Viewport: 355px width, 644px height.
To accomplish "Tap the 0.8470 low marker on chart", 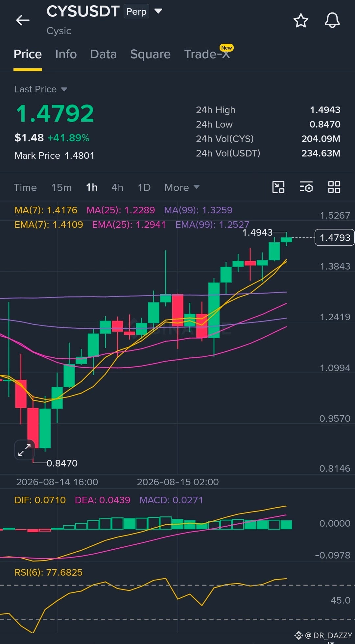I will coord(62,463).
